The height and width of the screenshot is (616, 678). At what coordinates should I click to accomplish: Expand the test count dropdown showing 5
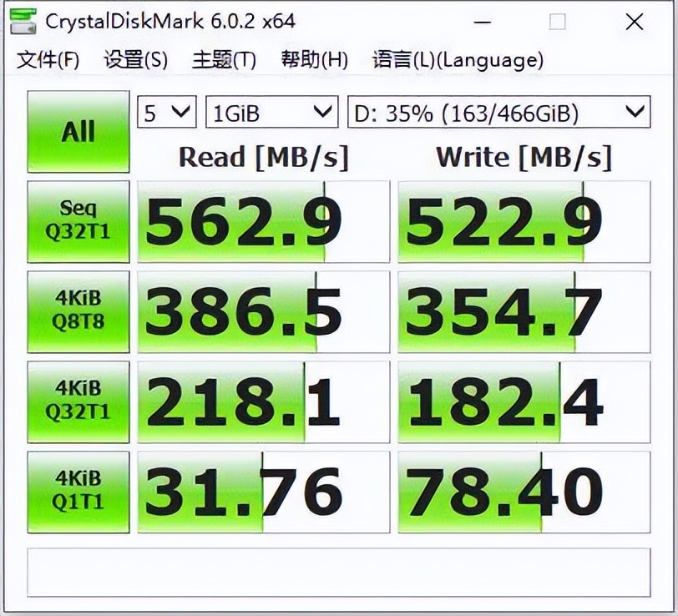click(167, 112)
